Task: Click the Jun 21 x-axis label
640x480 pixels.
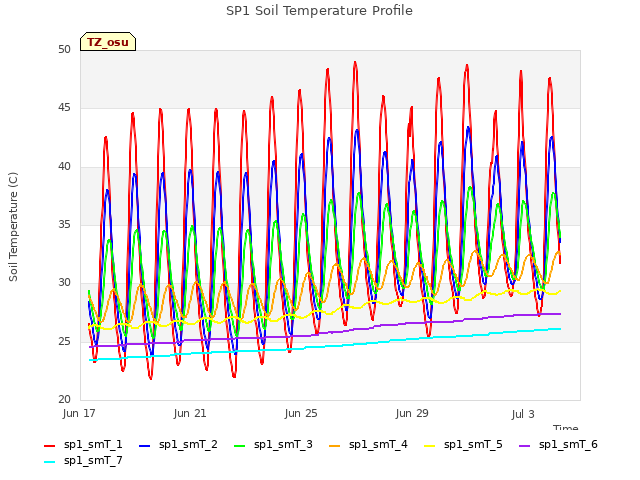Action: 190,413
